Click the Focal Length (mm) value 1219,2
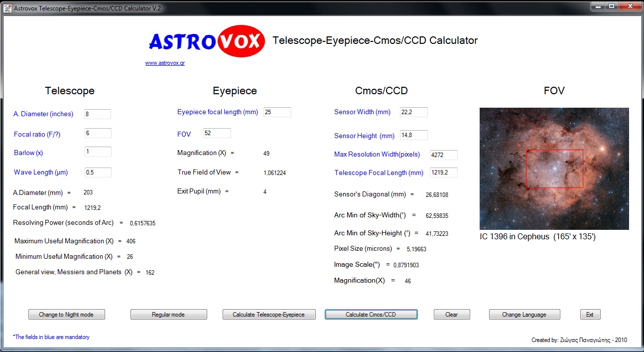Screen dimensions: 644x352 tap(92, 208)
